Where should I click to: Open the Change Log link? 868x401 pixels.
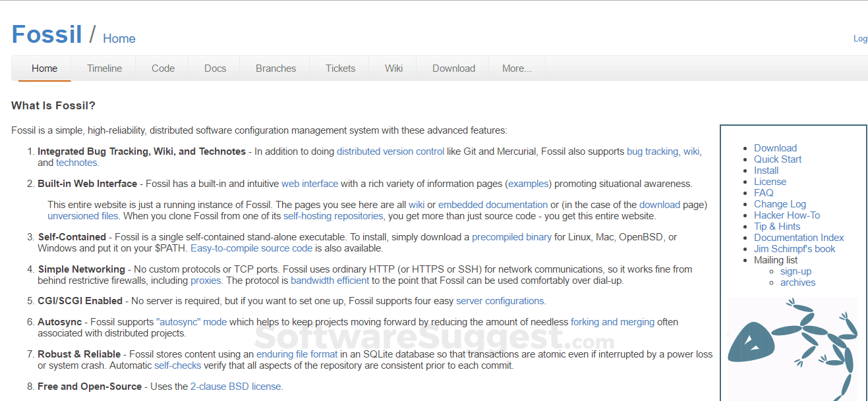coord(780,204)
